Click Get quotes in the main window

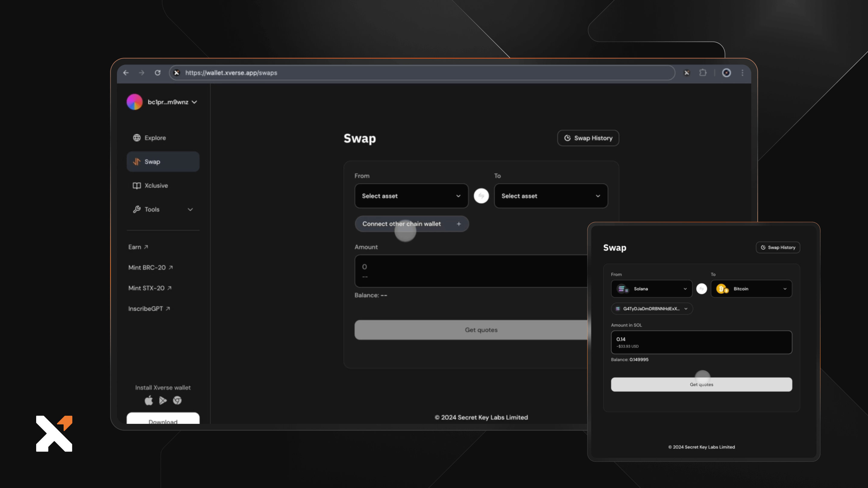[x=472, y=330]
